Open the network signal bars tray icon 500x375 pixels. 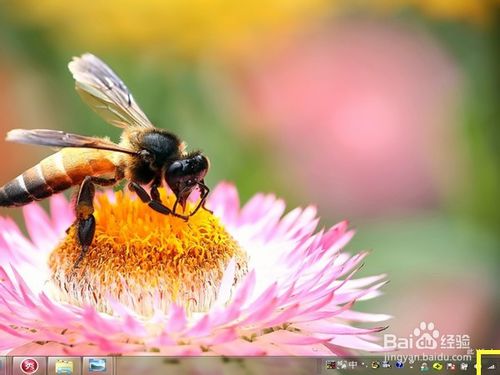pyautogui.click(x=491, y=367)
